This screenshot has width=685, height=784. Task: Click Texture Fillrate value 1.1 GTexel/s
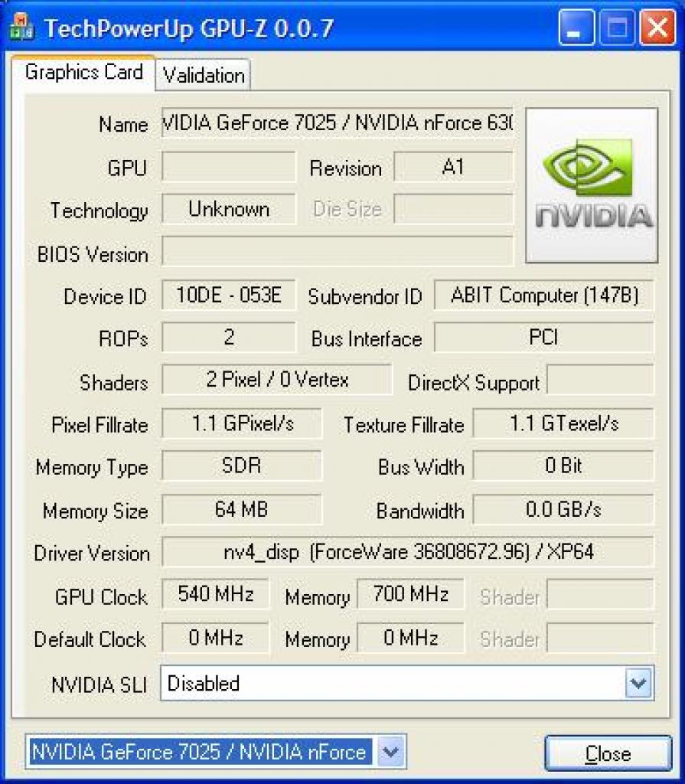[563, 423]
